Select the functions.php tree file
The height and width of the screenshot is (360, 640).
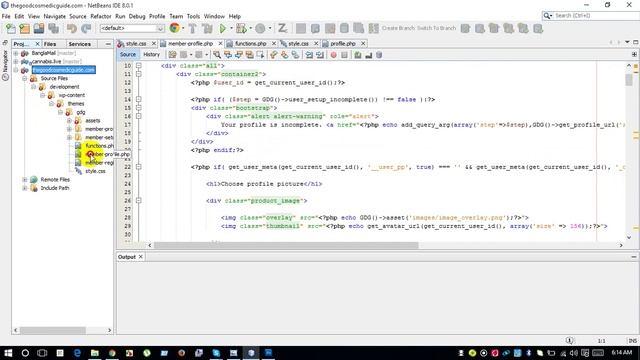[99, 146]
